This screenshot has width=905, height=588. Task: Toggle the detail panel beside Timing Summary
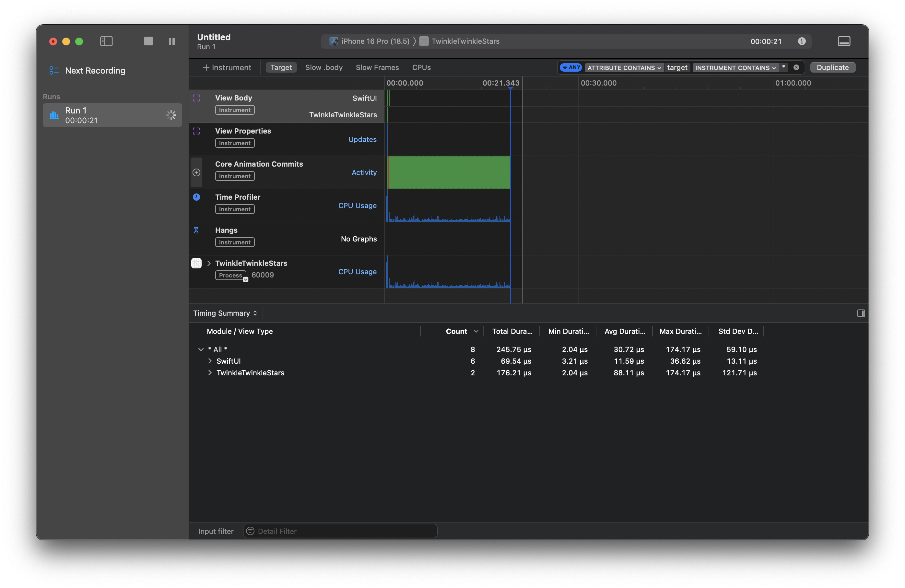point(861,313)
